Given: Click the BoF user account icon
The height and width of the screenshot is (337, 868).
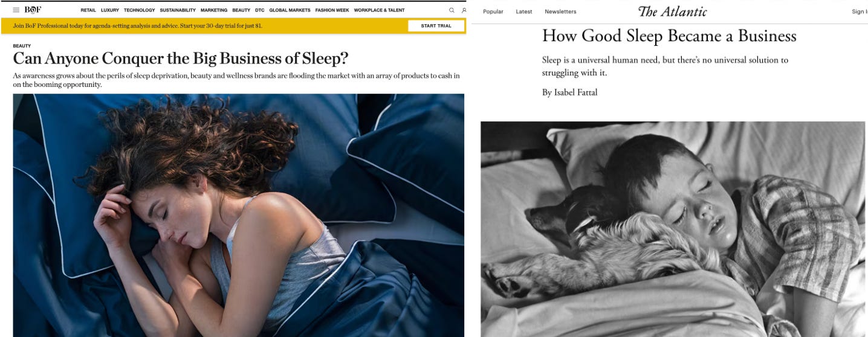Looking at the screenshot, I should [x=464, y=10].
